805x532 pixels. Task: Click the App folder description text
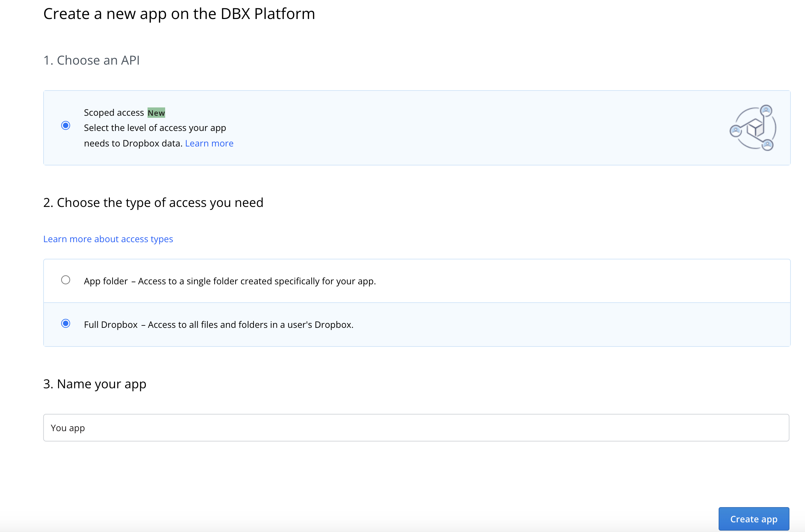pyautogui.click(x=257, y=281)
